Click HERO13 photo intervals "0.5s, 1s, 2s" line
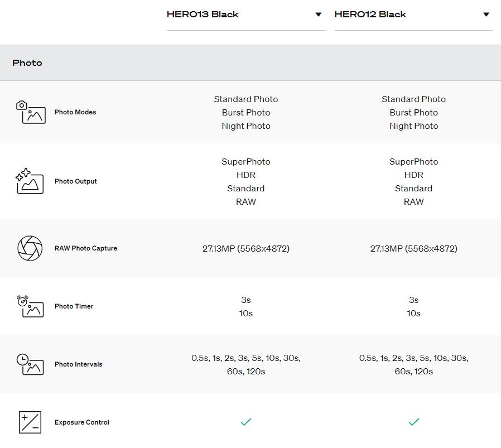 tap(246, 358)
